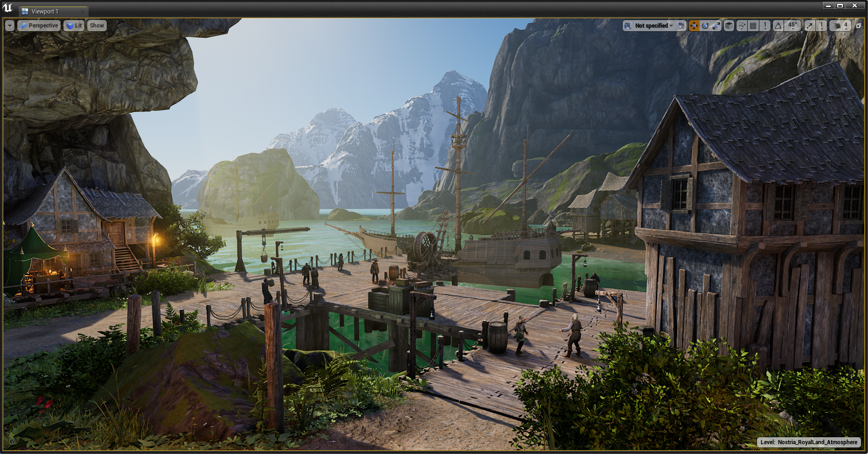
Task: Click the game view settings icon
Action: 681,26
